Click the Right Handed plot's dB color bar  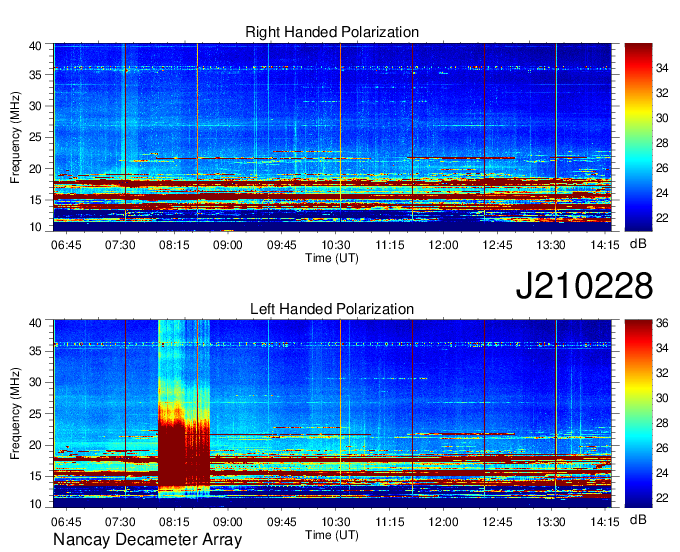coord(638,137)
